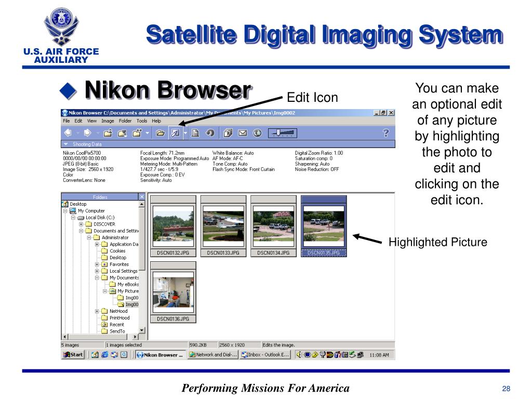Select the DSCN0132.JPG thumbnail
Screen dimensions: 532x399
pyautogui.click(x=173, y=227)
